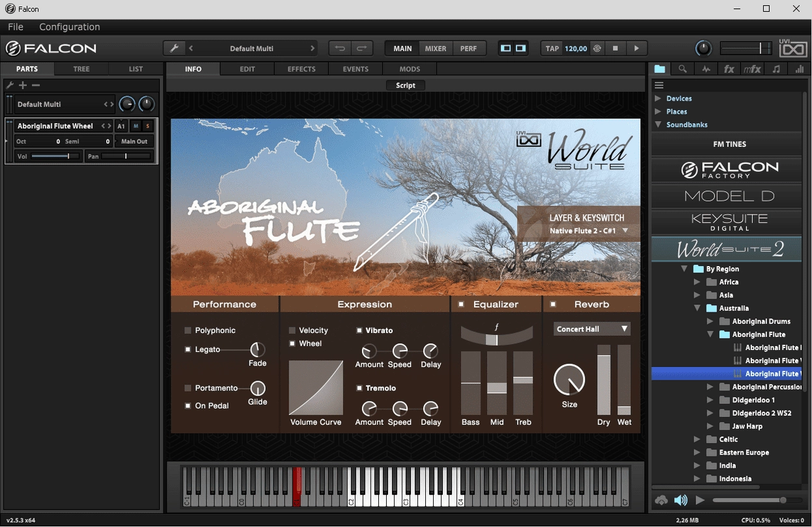Enable the Reverb section
812x527 pixels.
553,304
